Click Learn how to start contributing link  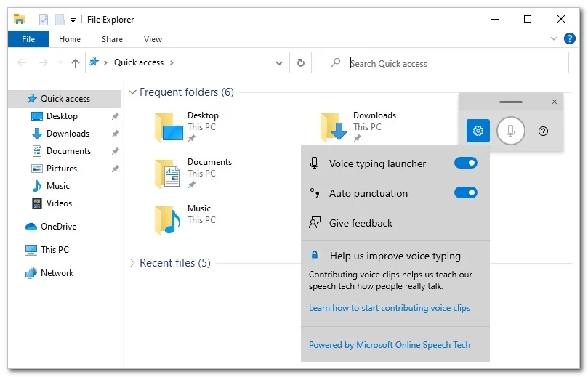click(389, 308)
